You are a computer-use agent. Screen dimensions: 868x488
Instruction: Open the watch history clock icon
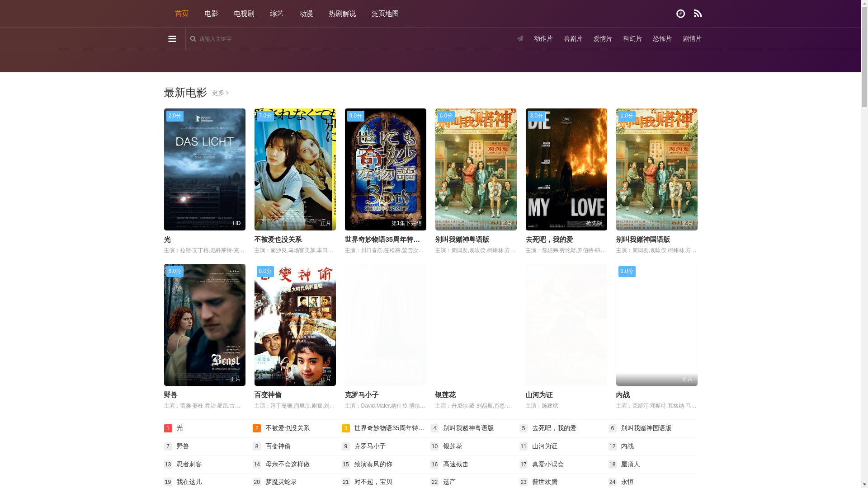pos(680,14)
